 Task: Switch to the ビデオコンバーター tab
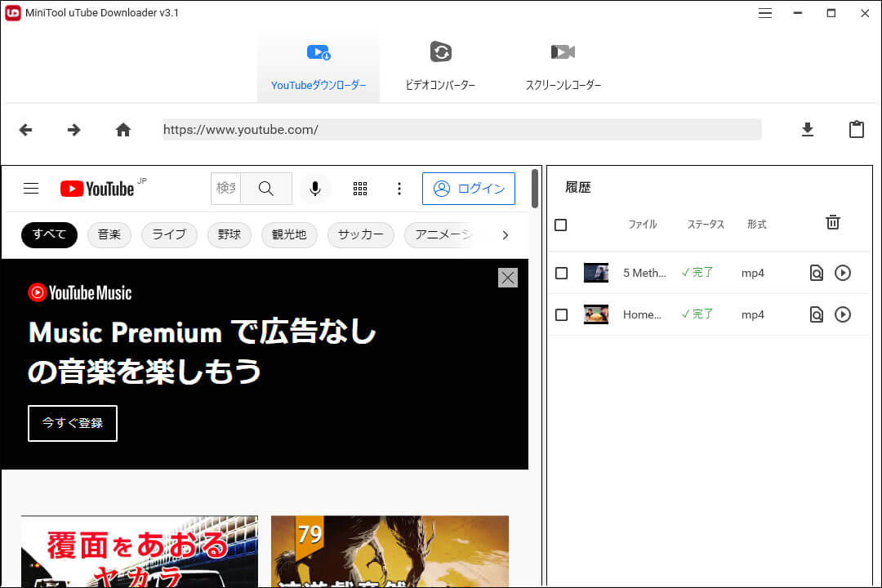click(440, 68)
